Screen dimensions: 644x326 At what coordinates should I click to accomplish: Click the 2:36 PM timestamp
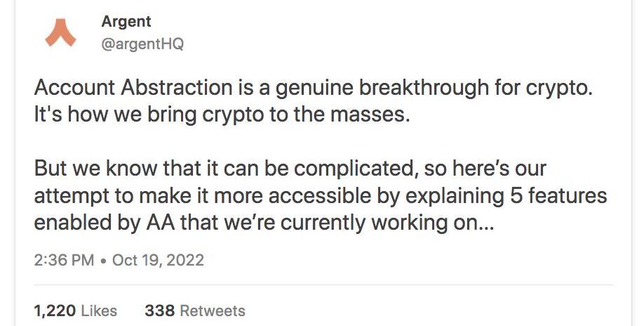[x=63, y=260]
